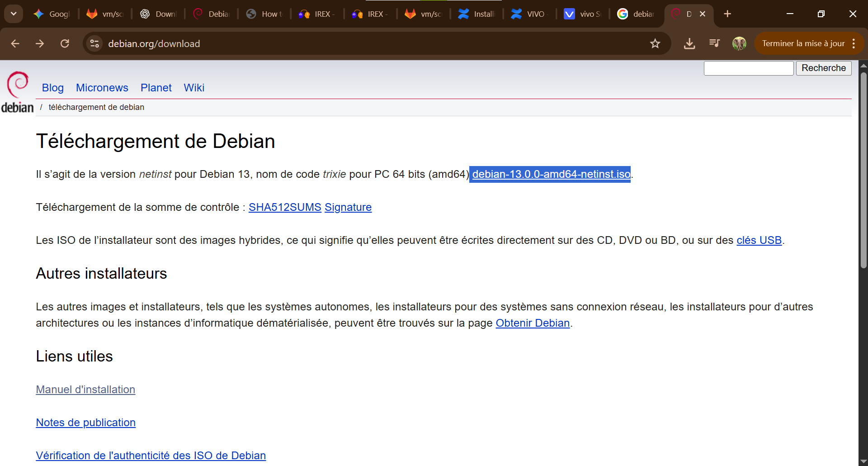Image resolution: width=868 pixels, height=466 pixels.
Task: Open the Chrome three-dot menu
Action: (x=854, y=43)
